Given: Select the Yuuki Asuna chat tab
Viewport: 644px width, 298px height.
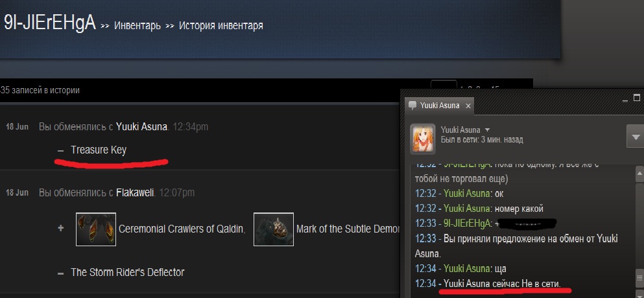Looking at the screenshot, I should coord(440,106).
